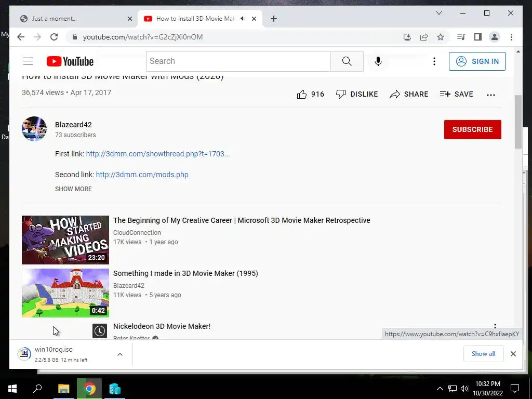This screenshot has height=399, width=532.
Task: Open Chrome three-dot menu
Action: 511,37
